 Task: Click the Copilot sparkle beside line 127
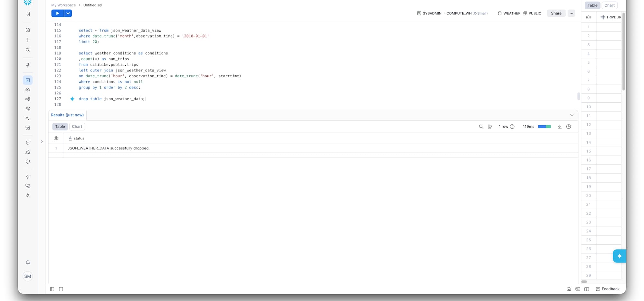coord(72,99)
